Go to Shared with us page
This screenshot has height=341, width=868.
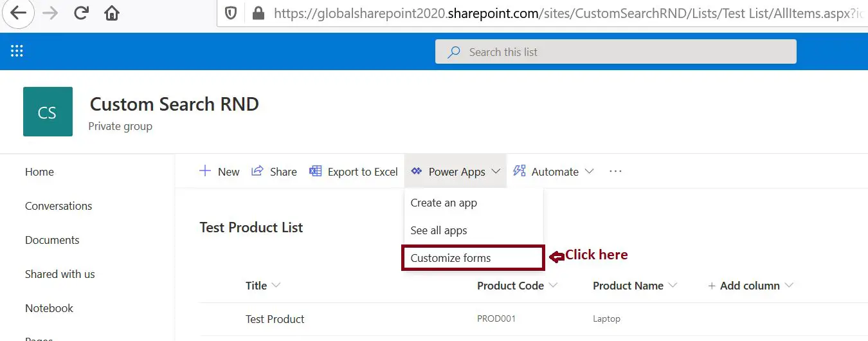click(60, 274)
